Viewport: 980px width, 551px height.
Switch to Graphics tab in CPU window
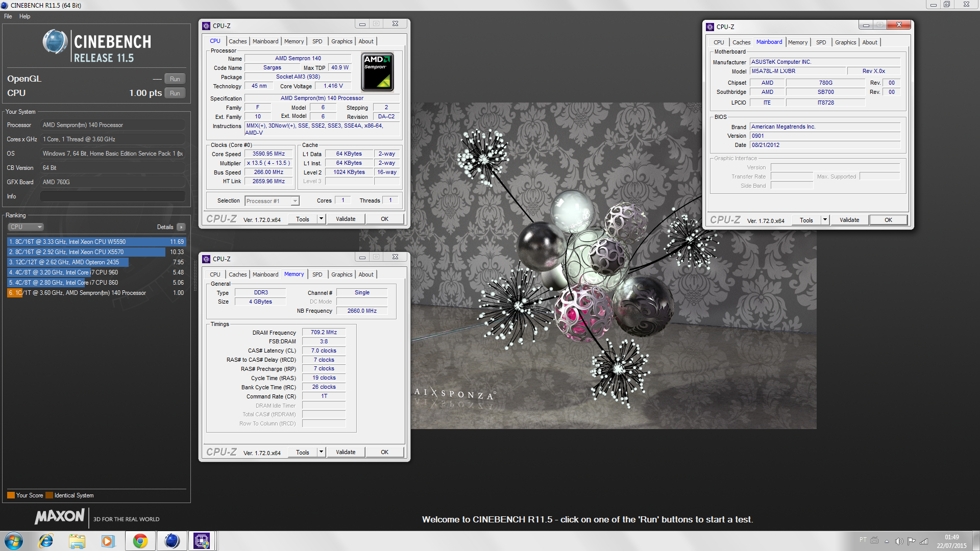341,41
